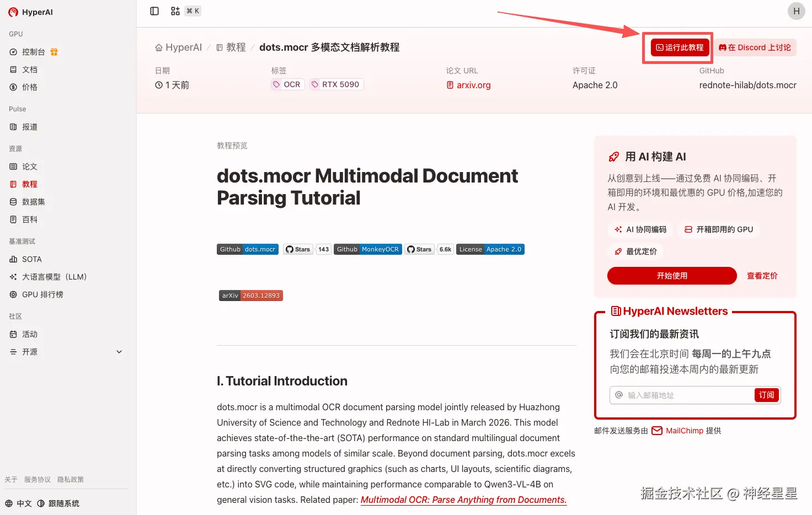Click the Github dots.mocr badge
Viewport: 812px width, 515px height.
[x=248, y=249]
